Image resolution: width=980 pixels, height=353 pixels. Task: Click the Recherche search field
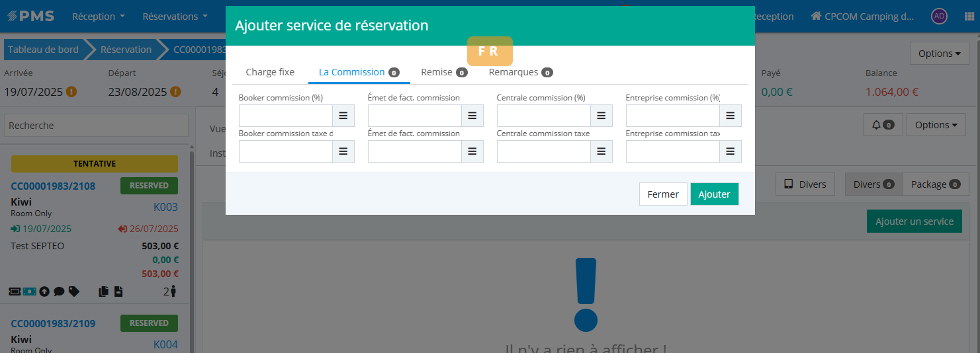[x=97, y=126]
